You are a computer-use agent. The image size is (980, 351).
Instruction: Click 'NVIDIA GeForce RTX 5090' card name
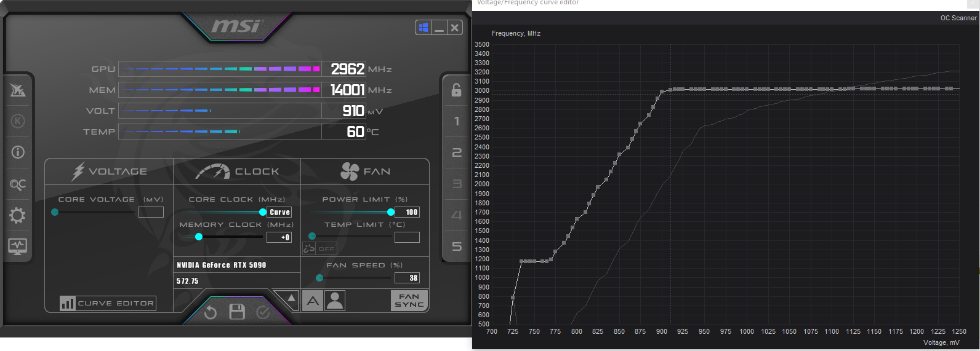pyautogui.click(x=222, y=265)
